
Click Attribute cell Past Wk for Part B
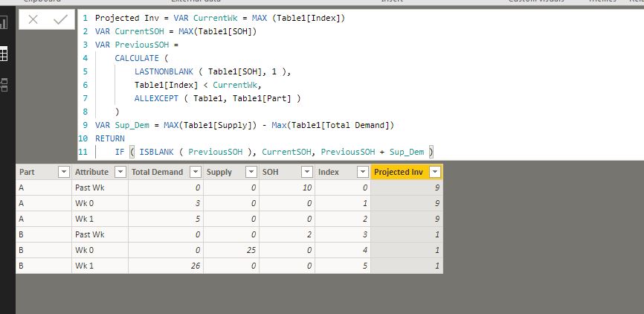(100, 234)
